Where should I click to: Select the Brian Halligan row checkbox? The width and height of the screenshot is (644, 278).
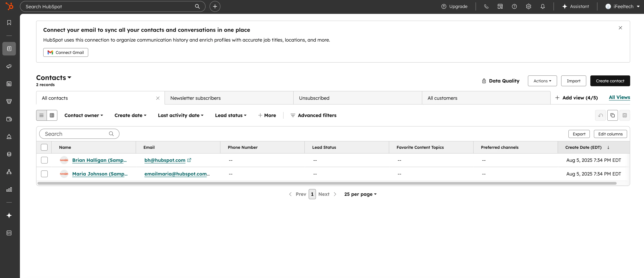(44, 160)
